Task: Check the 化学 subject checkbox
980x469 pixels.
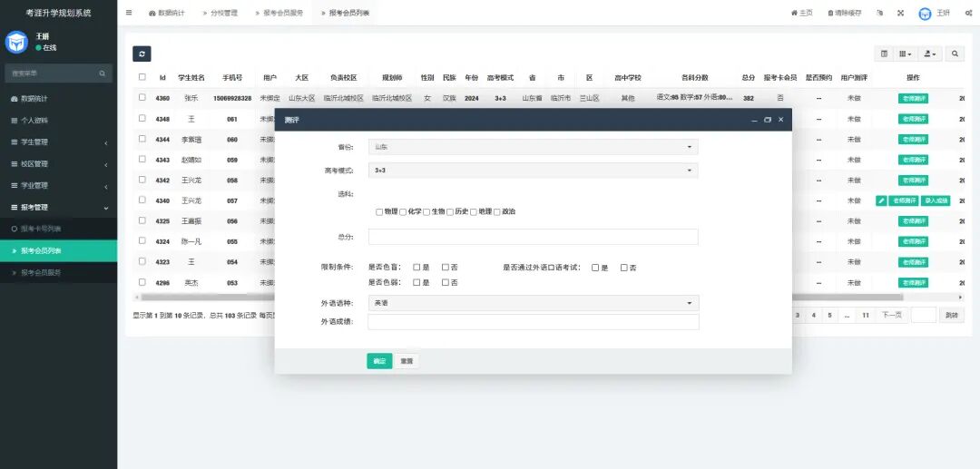Action: (403, 212)
